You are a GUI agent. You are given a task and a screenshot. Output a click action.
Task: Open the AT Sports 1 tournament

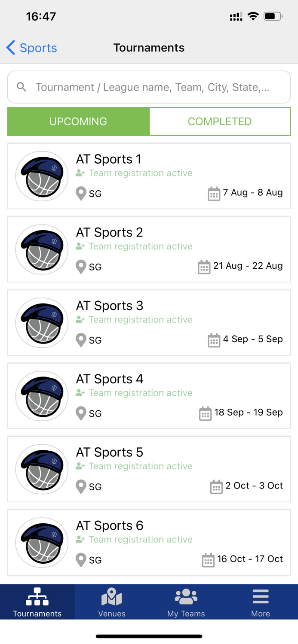[149, 176]
